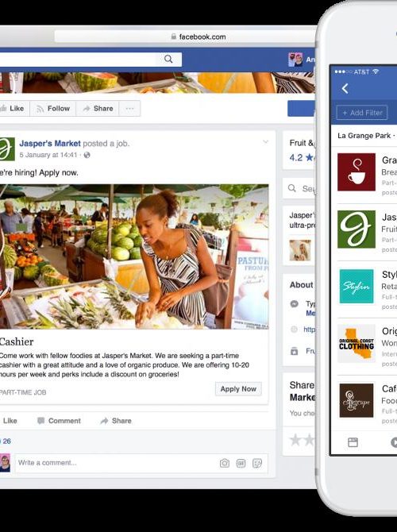Tap the Add Filter button on phone
This screenshot has height=532, width=397.
(362, 113)
